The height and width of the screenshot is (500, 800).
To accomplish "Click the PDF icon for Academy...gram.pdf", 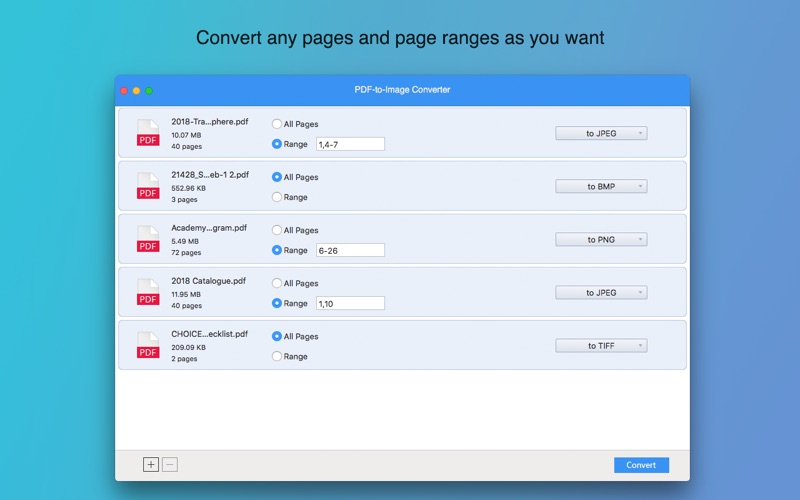I will (x=148, y=239).
